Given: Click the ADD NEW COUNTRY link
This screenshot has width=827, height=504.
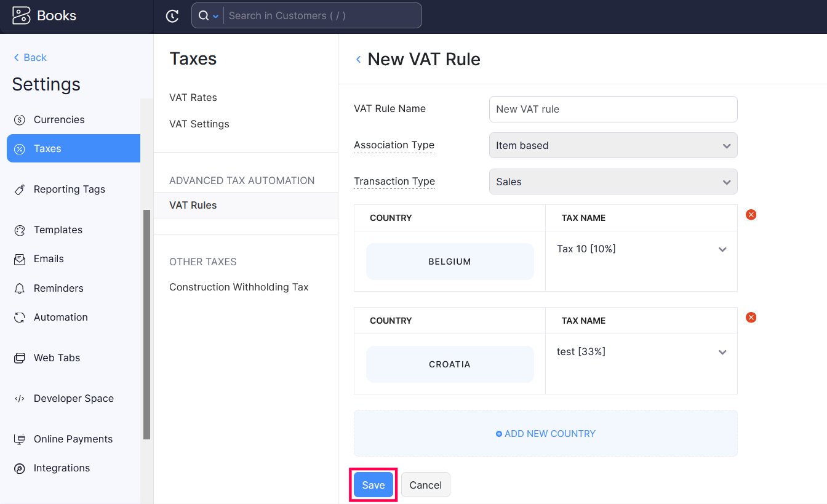Looking at the screenshot, I should pyautogui.click(x=545, y=433).
